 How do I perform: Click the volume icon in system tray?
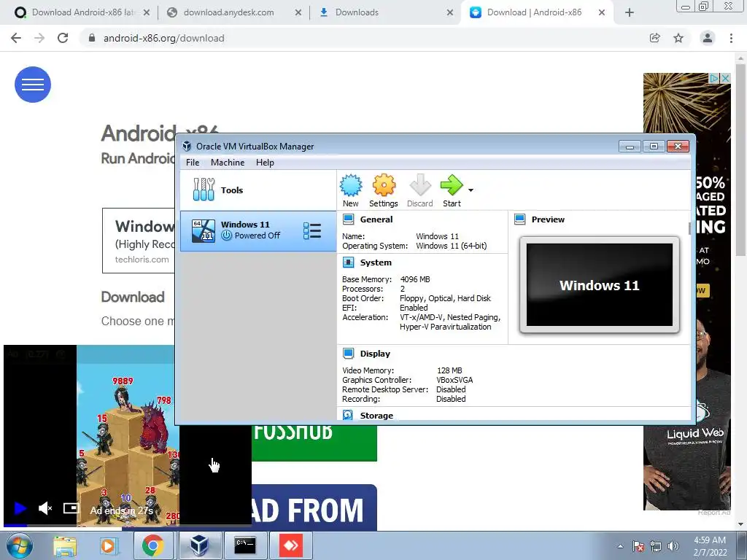pos(673,546)
